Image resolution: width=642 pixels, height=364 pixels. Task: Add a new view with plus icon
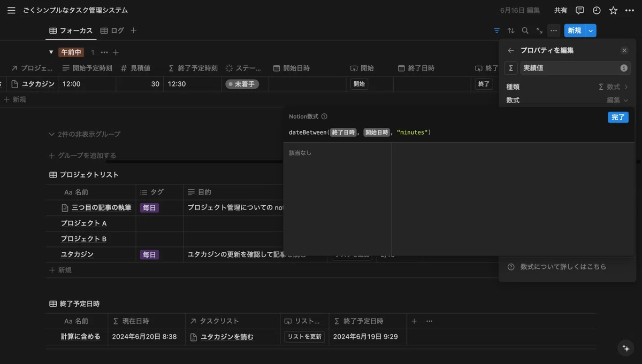(134, 30)
